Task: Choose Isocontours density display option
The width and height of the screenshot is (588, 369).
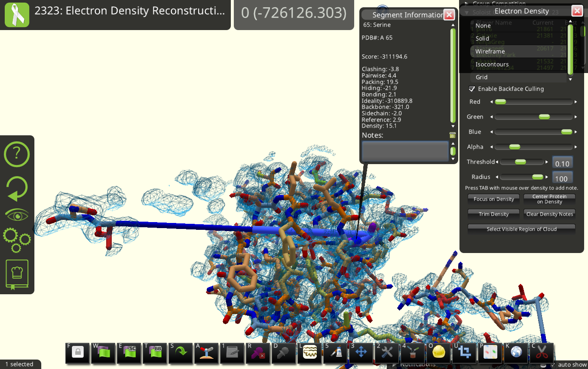Action: 492,64
